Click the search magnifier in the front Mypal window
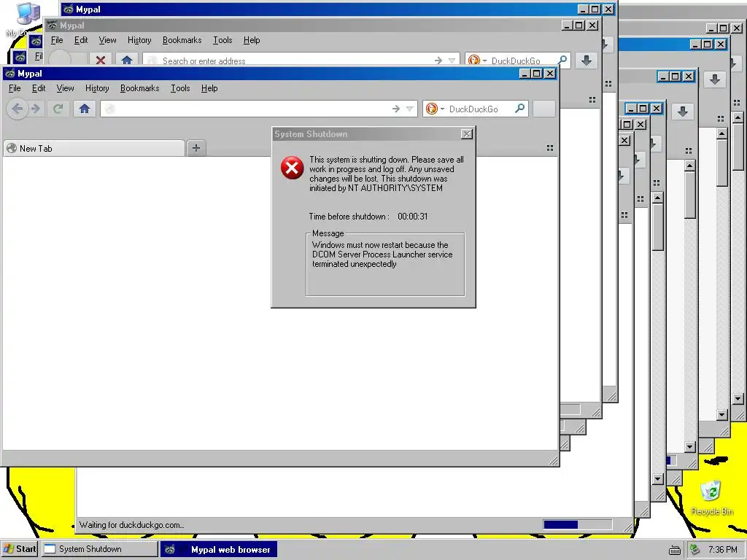The width and height of the screenshot is (747, 560). click(x=519, y=109)
